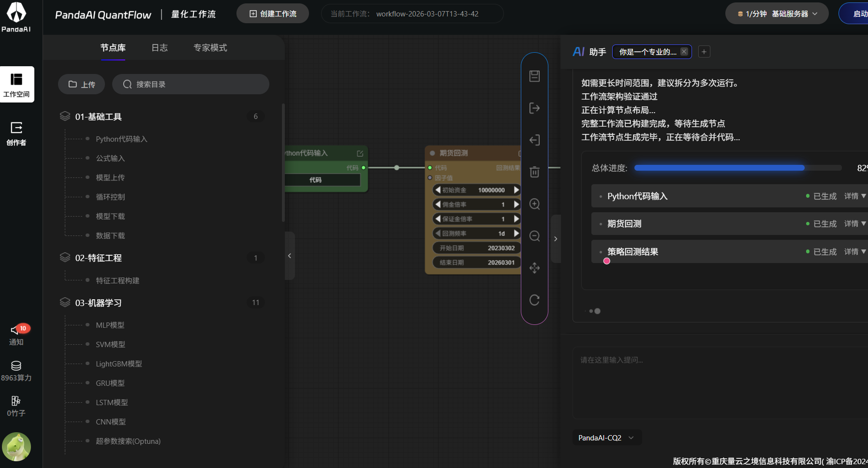Image resolution: width=868 pixels, height=468 pixels.
Task: Save workflow using the floating toolbar save icon
Action: pos(534,76)
